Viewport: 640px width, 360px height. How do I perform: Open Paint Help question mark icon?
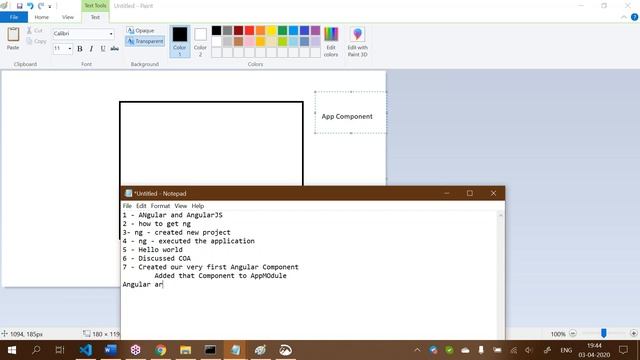(634, 17)
